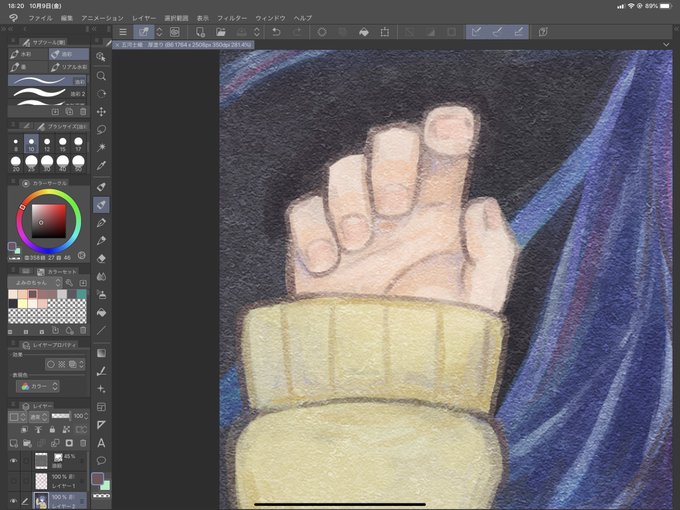Open the フィルター menu

click(x=232, y=18)
